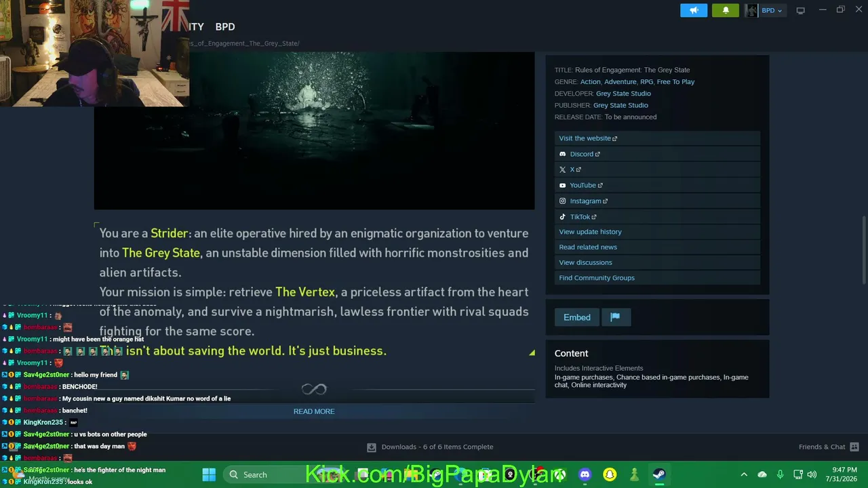Click the Free To Play genre link

click(x=675, y=82)
